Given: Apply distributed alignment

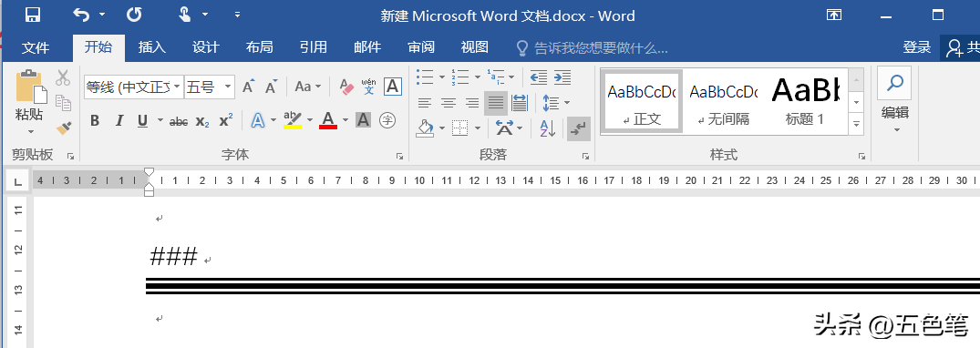Looking at the screenshot, I should pos(520,102).
